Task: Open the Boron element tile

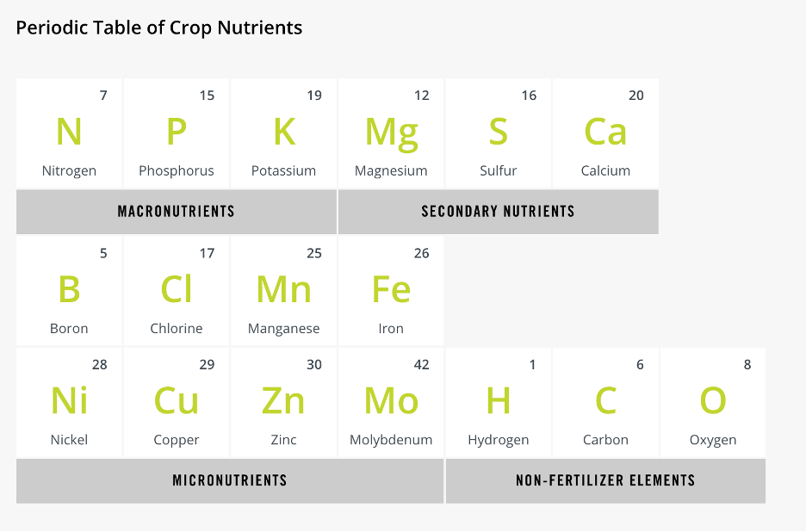Action: pyautogui.click(x=69, y=291)
